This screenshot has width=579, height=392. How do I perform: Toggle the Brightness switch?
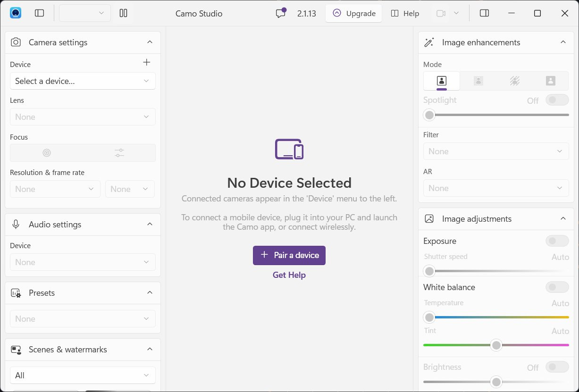click(x=557, y=367)
